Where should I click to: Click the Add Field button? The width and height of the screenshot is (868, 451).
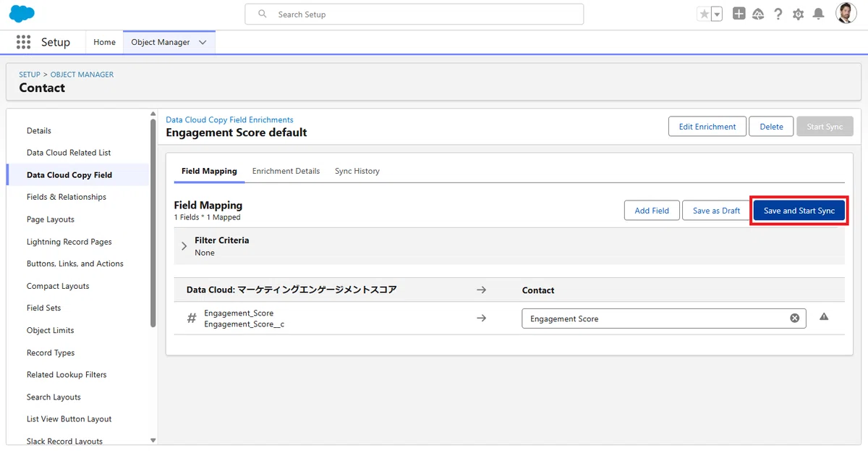(652, 211)
